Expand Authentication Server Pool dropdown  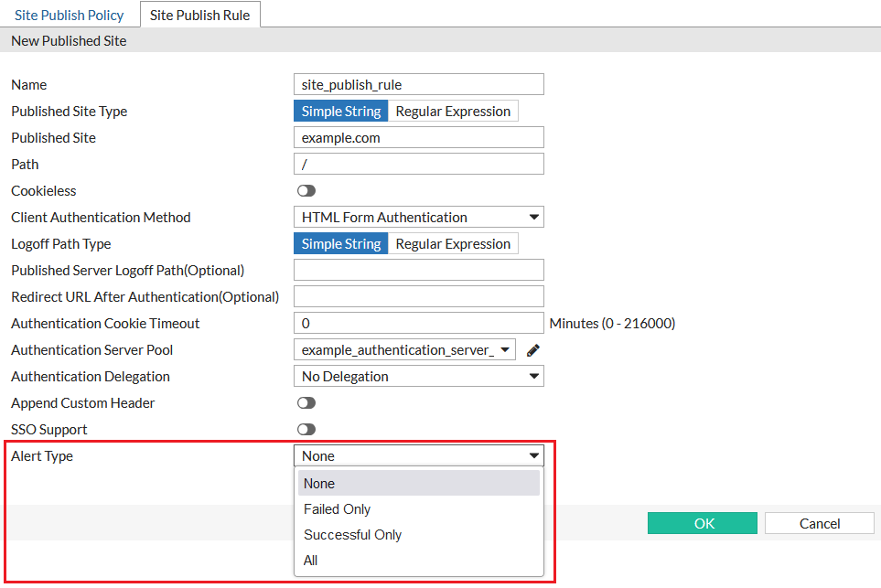pyautogui.click(x=404, y=350)
